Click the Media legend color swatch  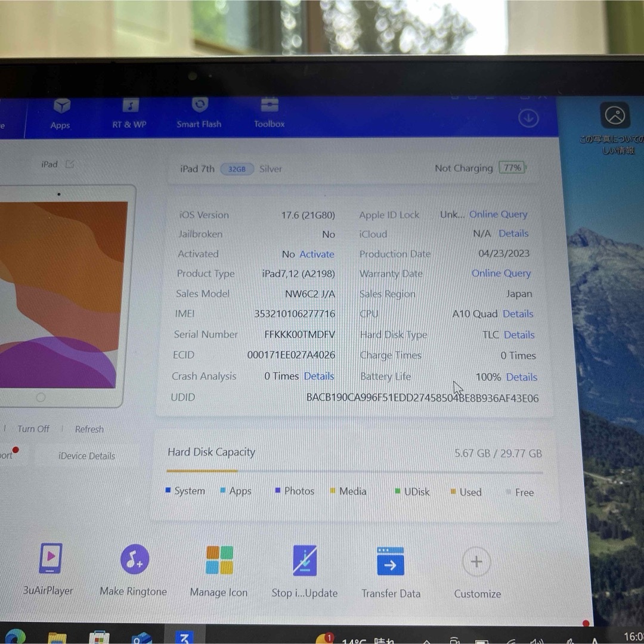pos(333,490)
